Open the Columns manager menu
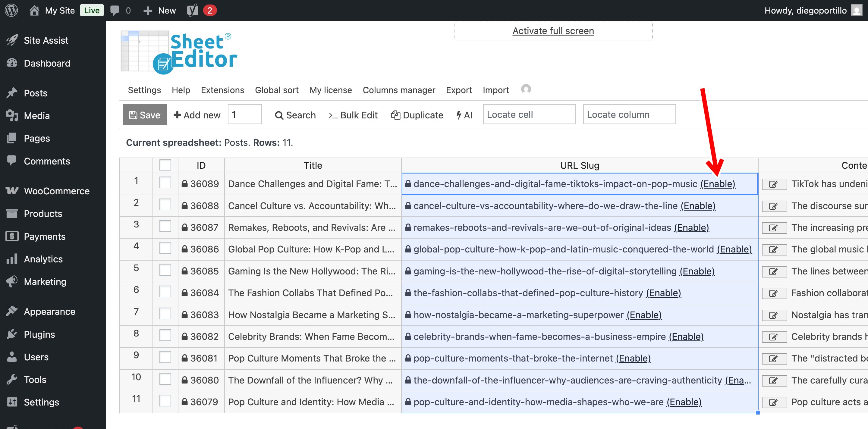The image size is (868, 429). point(399,90)
